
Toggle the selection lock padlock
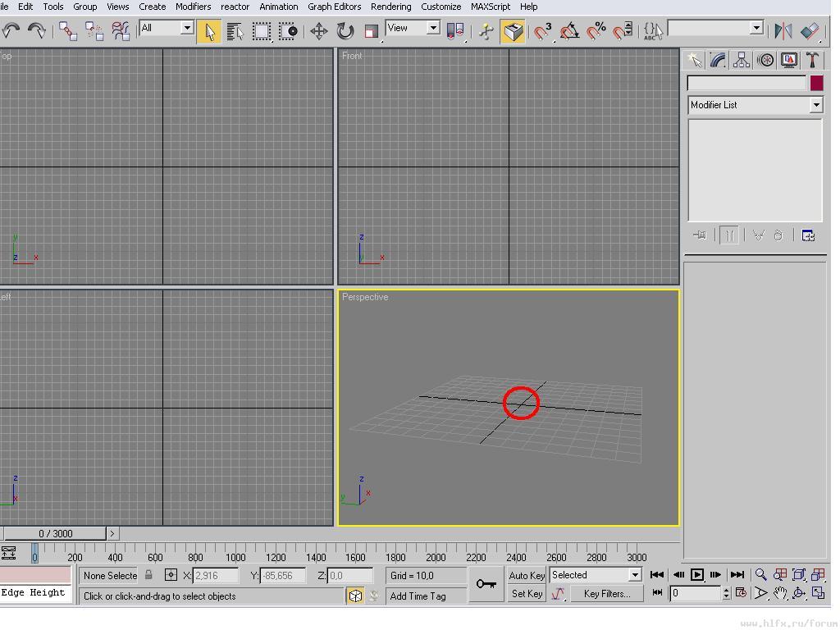(148, 575)
